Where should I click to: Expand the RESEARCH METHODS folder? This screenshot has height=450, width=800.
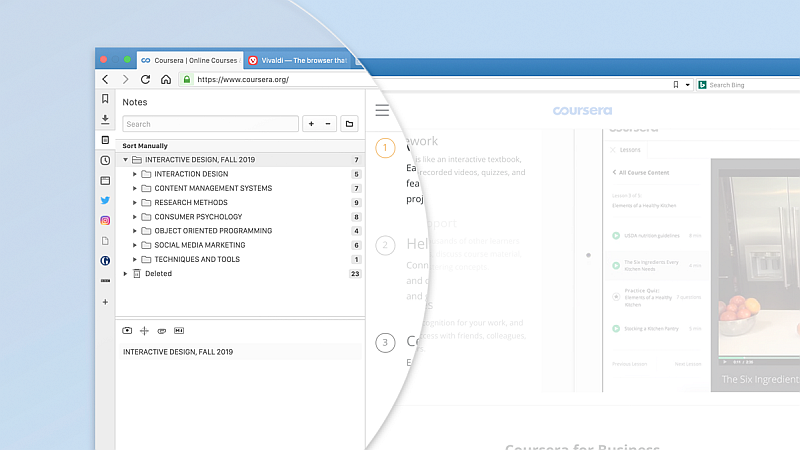point(135,203)
